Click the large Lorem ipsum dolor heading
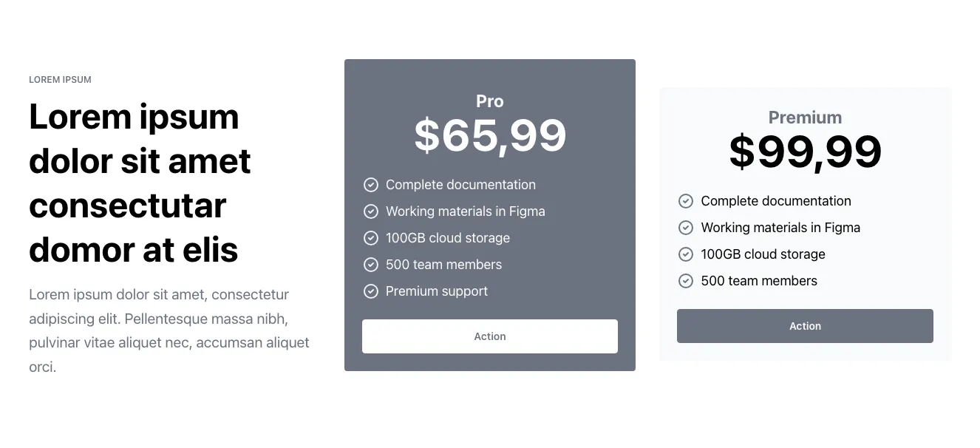Image resolution: width=980 pixels, height=448 pixels. pos(140,183)
